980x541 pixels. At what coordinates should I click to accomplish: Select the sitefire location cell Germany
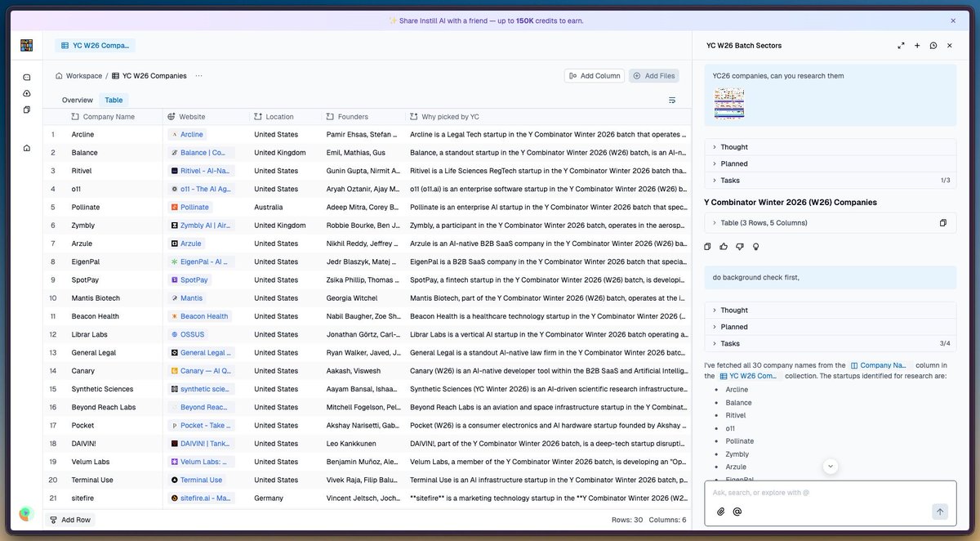[283, 498]
